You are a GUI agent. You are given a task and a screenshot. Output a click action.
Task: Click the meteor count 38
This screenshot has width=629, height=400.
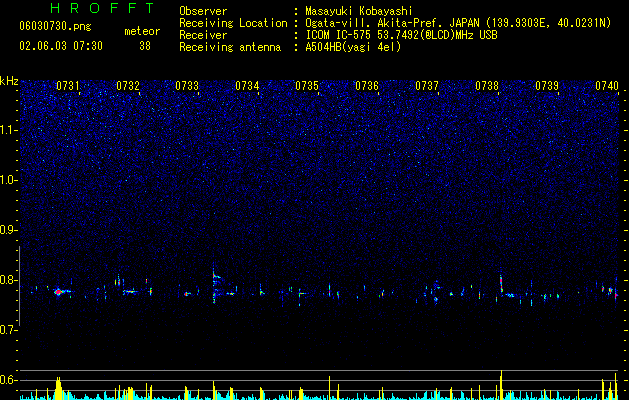pyautogui.click(x=145, y=46)
